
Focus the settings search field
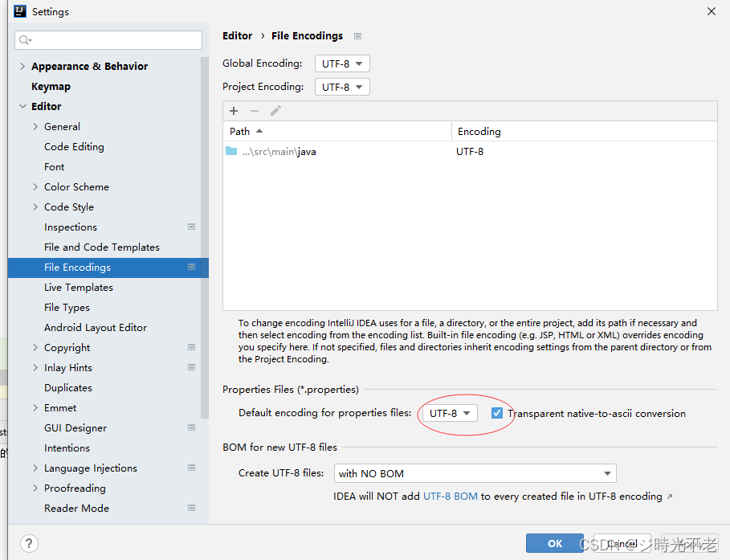coord(108,40)
